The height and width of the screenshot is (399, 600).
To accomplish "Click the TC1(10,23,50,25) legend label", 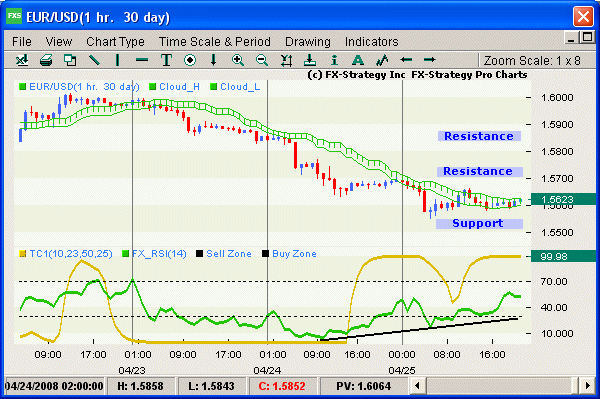I will click(71, 254).
